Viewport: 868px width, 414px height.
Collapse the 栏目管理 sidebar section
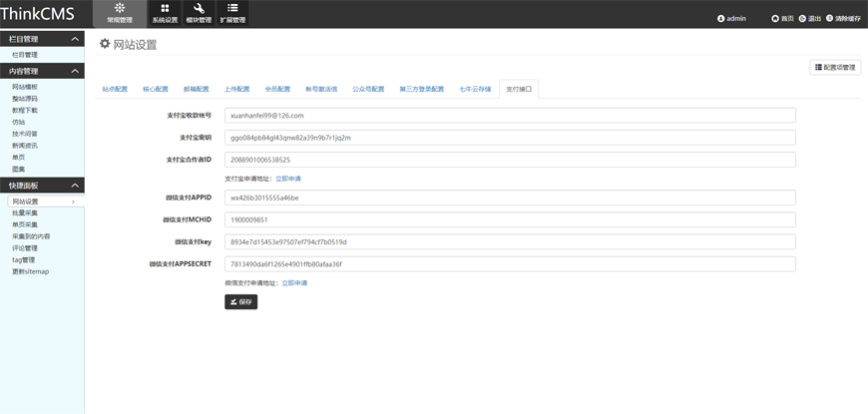[75, 39]
